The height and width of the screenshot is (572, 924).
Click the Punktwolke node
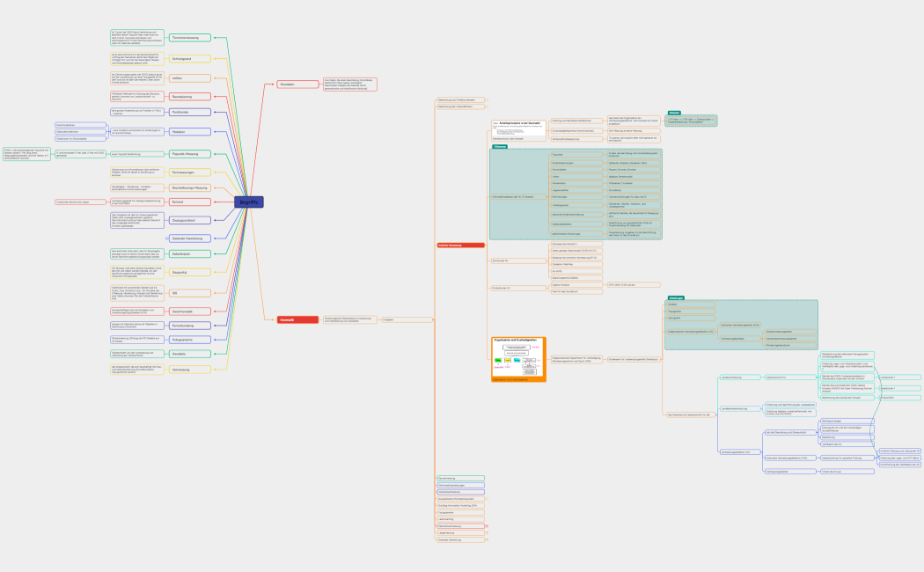(x=189, y=113)
